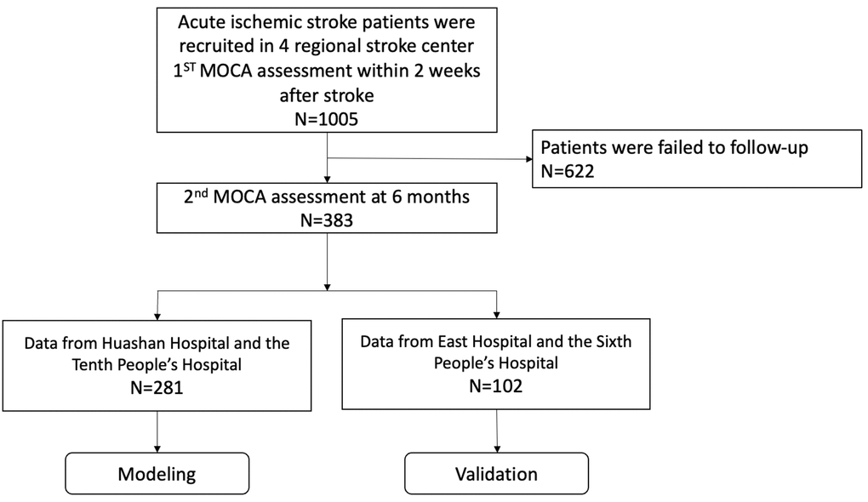
Task: Click the N=622 count text
Action: coord(566,169)
